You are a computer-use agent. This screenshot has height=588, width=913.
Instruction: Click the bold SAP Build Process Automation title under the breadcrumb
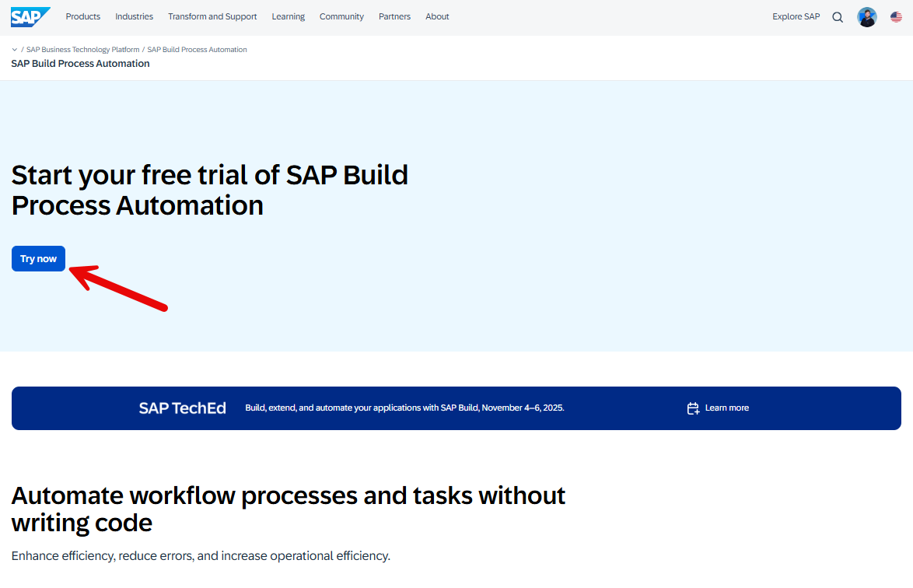click(80, 64)
